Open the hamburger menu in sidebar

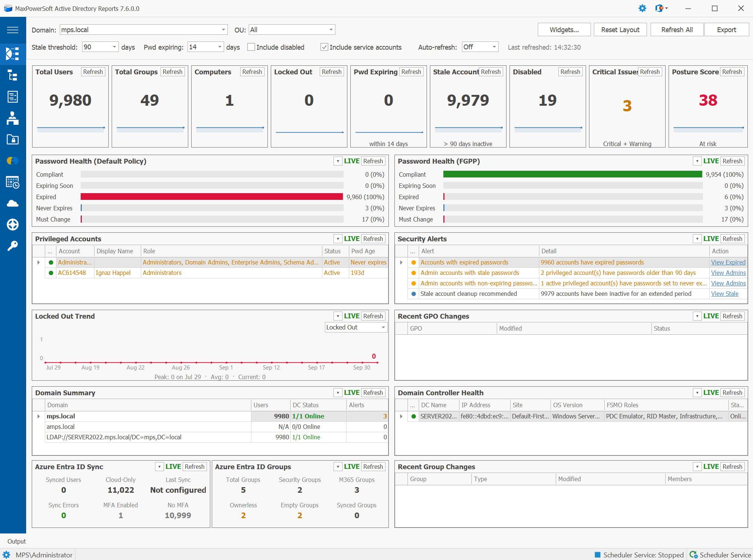[x=13, y=30]
